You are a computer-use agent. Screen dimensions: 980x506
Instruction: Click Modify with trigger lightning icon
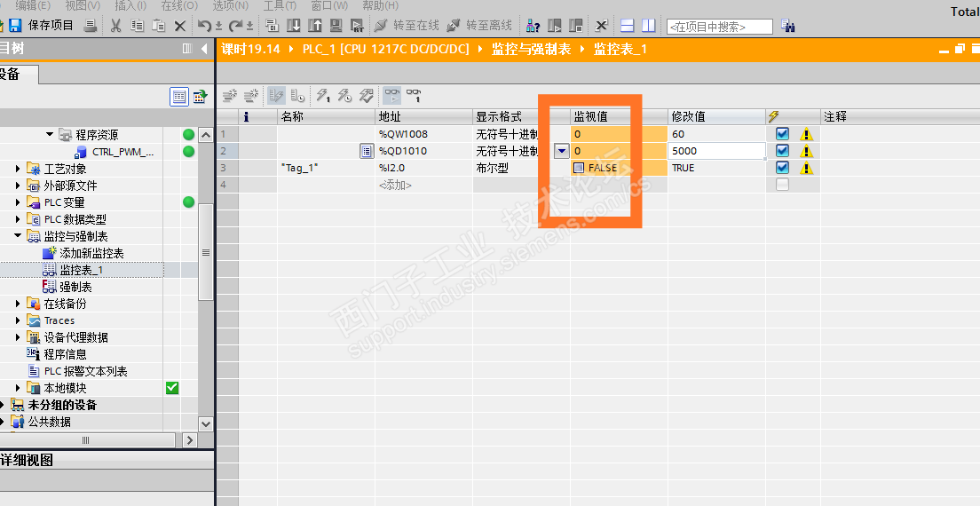[x=345, y=96]
